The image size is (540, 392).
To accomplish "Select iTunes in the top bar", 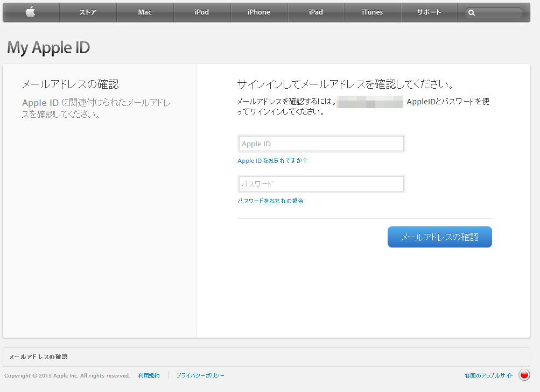I will click(372, 12).
